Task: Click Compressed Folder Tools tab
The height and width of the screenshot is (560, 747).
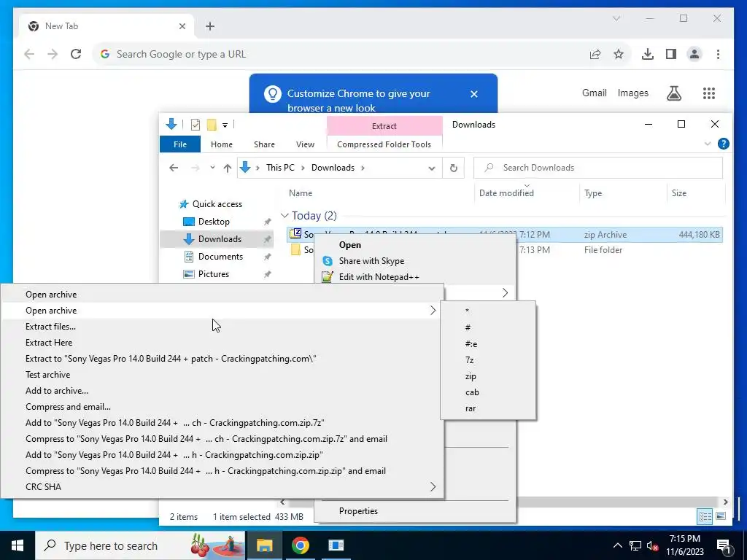Action: pos(384,144)
